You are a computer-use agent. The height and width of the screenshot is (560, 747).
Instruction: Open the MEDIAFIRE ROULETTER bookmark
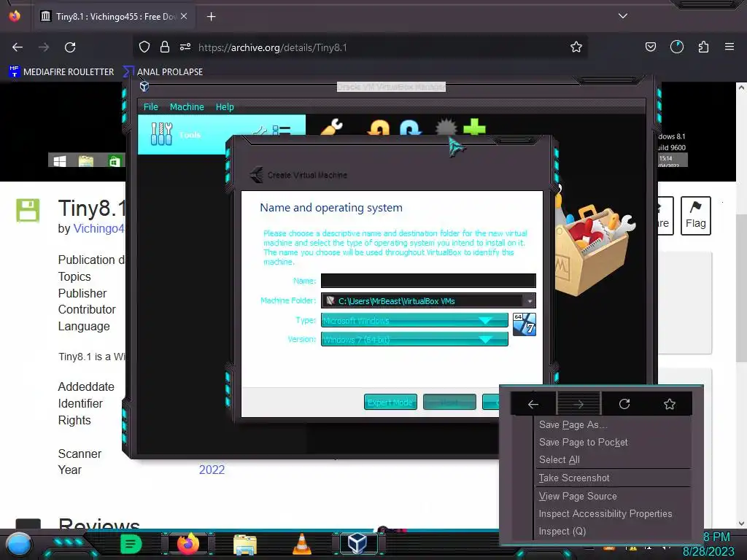(x=61, y=72)
